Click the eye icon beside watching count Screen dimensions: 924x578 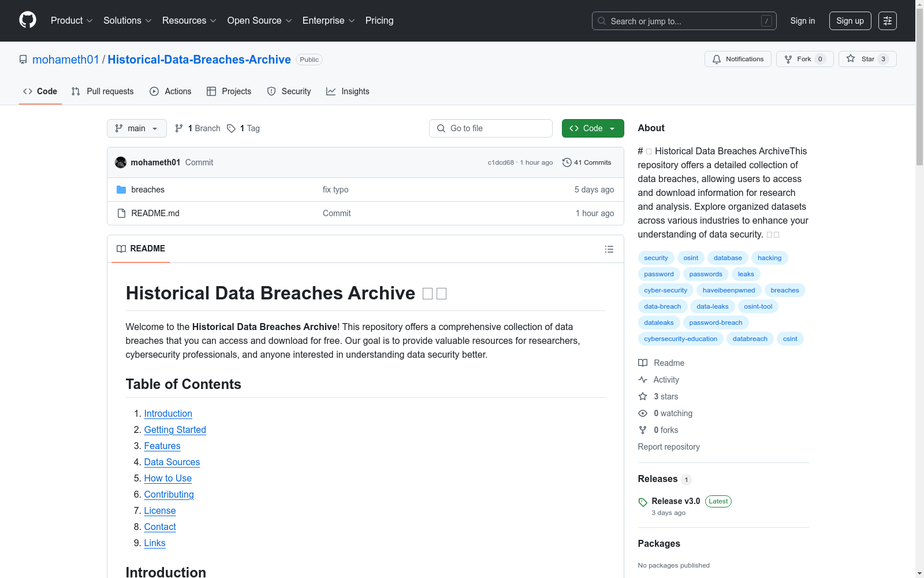click(x=643, y=413)
